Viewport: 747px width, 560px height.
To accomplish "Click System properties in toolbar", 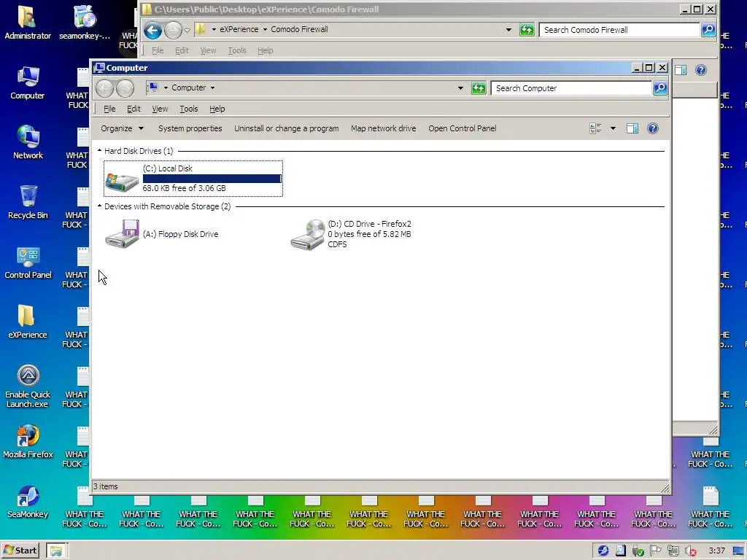I will coord(190,128).
